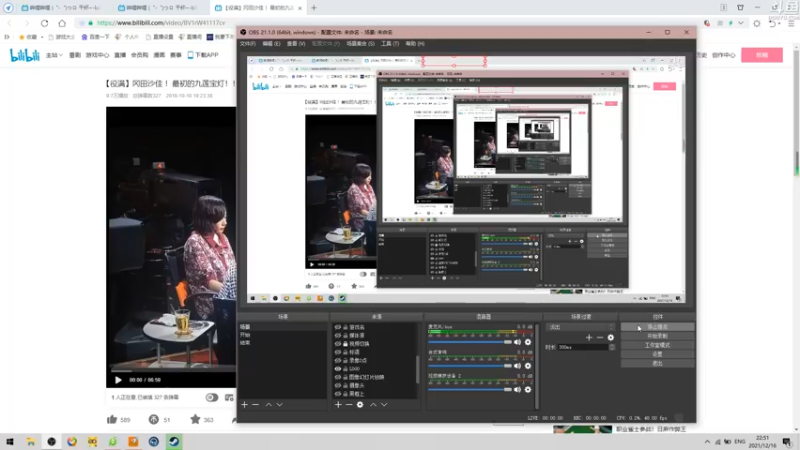The image size is (800, 450).
Task: Like the bilibili video with thumbs-up icon
Action: click(112, 419)
